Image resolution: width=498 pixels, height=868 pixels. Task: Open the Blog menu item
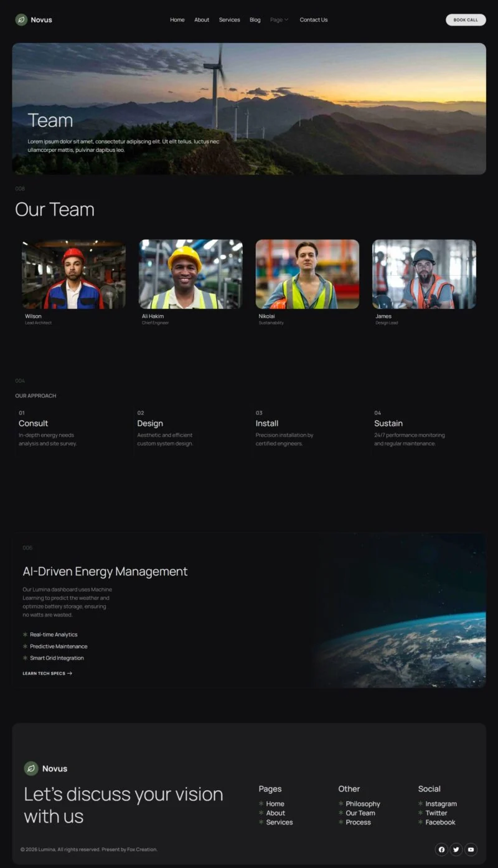(x=255, y=20)
